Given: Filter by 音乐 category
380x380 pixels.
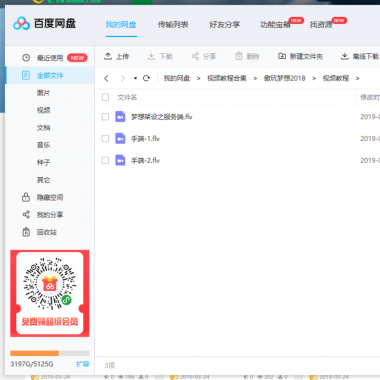Looking at the screenshot, I should (43, 145).
